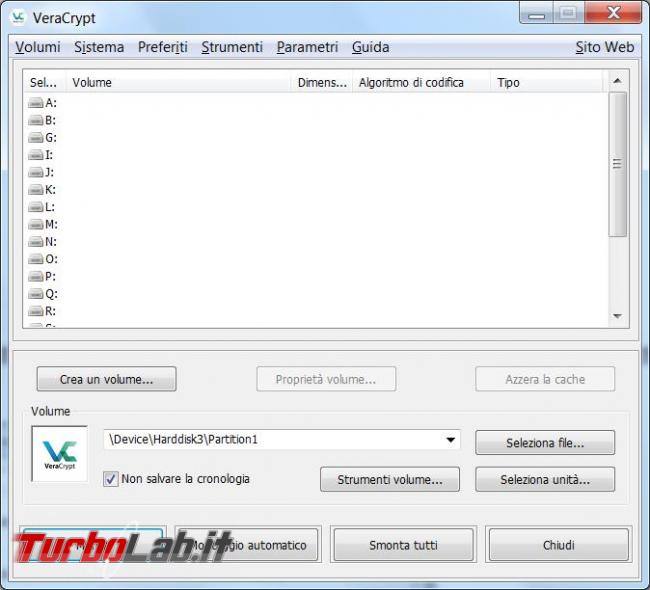Sort by 'Tipo' column header
The height and width of the screenshot is (590, 650).
pos(546,82)
